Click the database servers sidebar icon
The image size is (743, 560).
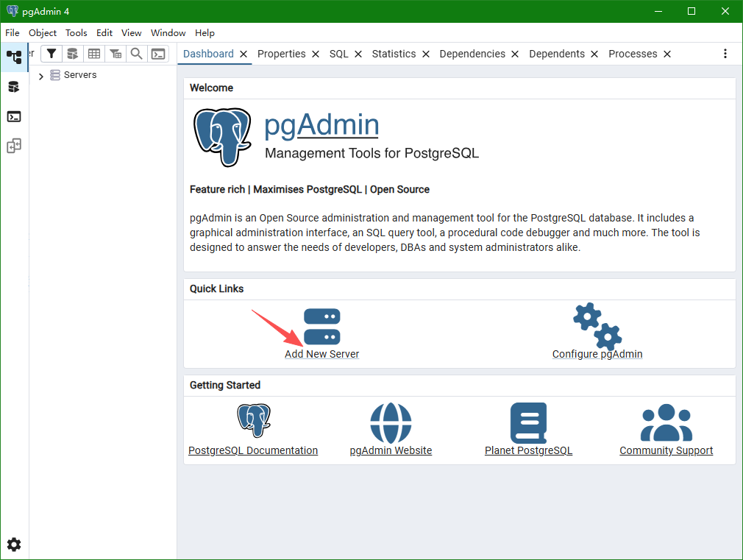pyautogui.click(x=14, y=87)
